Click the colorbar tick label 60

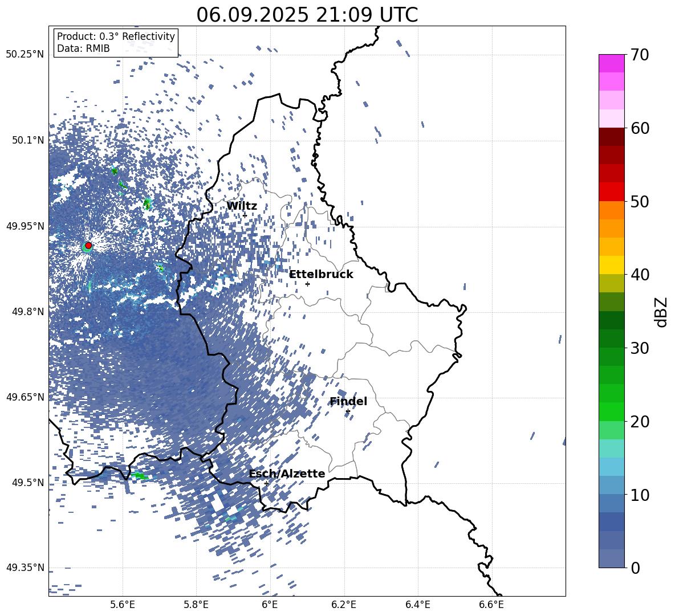pos(640,128)
